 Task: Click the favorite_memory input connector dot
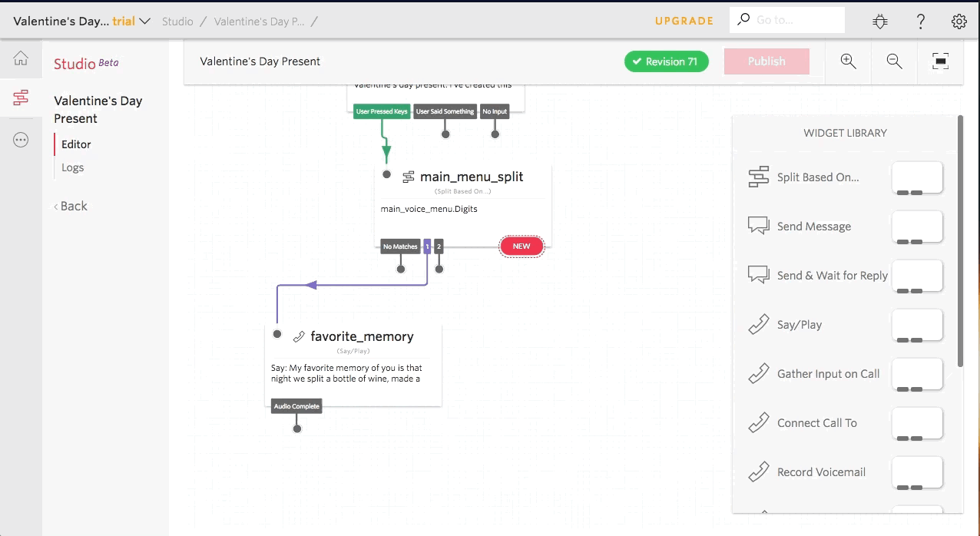277,334
